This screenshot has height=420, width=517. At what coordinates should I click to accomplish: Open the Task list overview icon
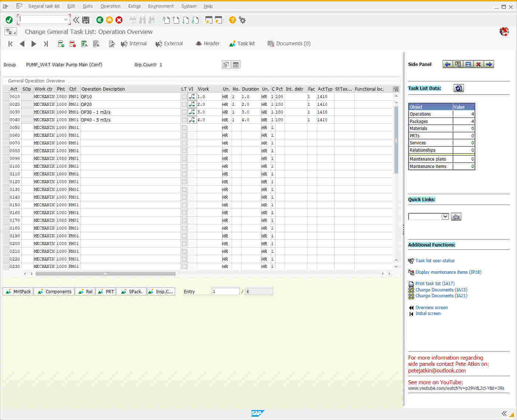pos(242,43)
